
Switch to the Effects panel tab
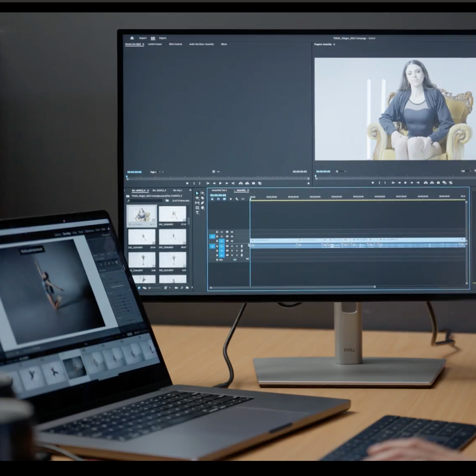[224, 44]
